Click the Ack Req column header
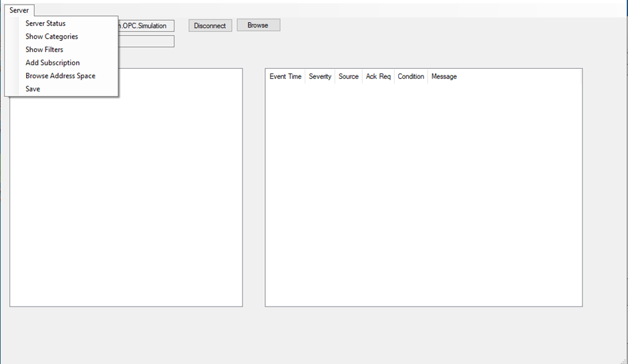The image size is (628, 364). pos(378,77)
